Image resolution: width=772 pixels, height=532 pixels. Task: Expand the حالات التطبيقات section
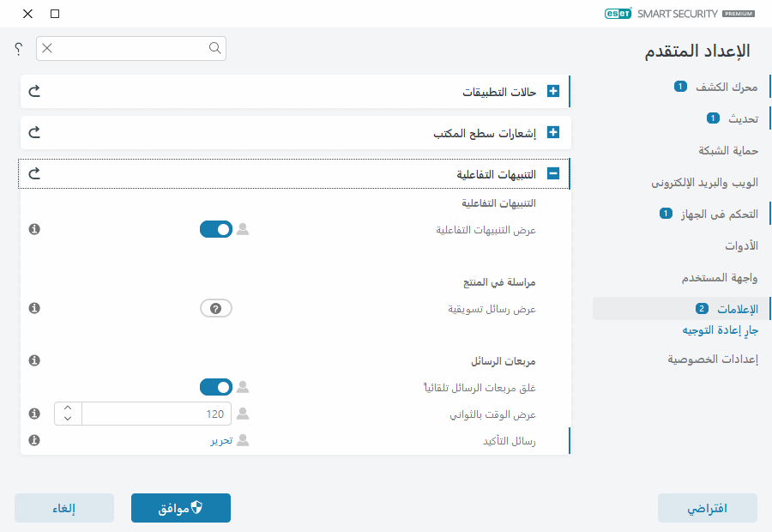pyautogui.click(x=553, y=91)
